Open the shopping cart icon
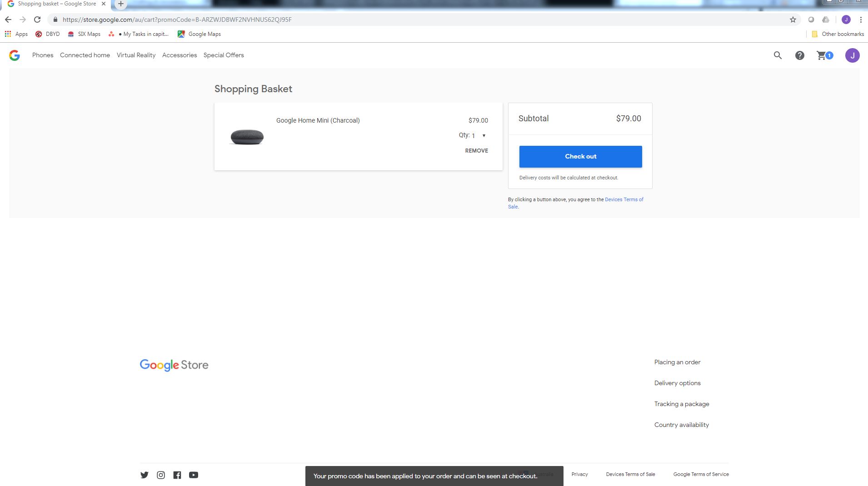The width and height of the screenshot is (868, 486). tap(824, 55)
